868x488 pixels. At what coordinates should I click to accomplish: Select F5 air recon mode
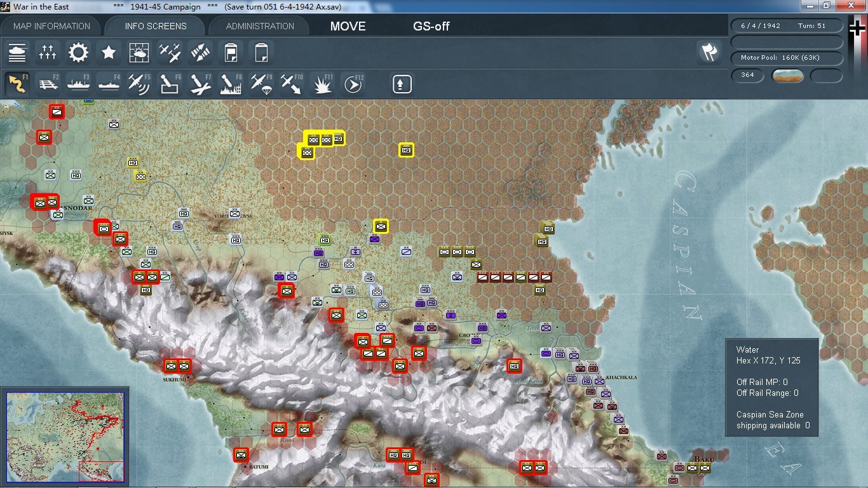tap(139, 84)
